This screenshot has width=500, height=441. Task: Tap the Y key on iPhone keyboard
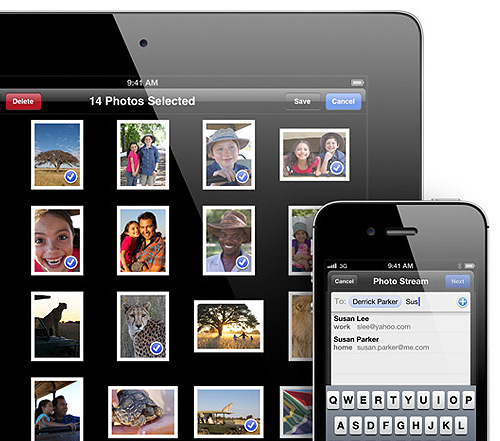[x=409, y=399]
